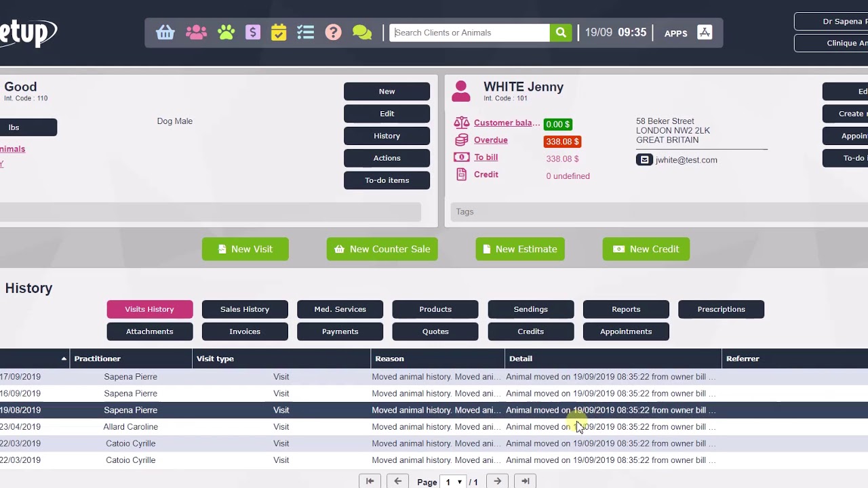This screenshot has width=868, height=488.
Task: Open the orange help question icon
Action: coord(333,33)
